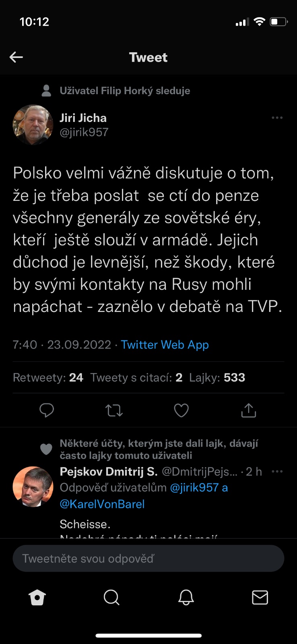Tap the back arrow
This screenshot has width=297, height=644.
(x=16, y=57)
